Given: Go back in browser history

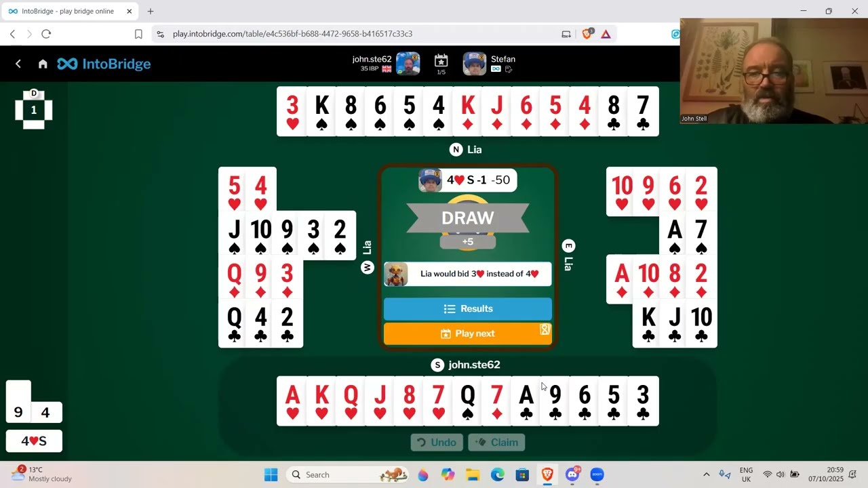Looking at the screenshot, I should (x=12, y=34).
